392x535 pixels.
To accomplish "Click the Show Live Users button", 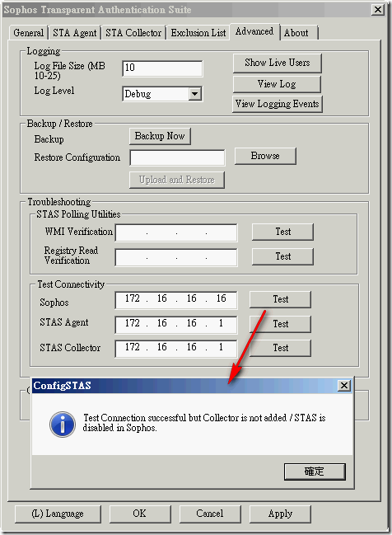I will pos(278,63).
